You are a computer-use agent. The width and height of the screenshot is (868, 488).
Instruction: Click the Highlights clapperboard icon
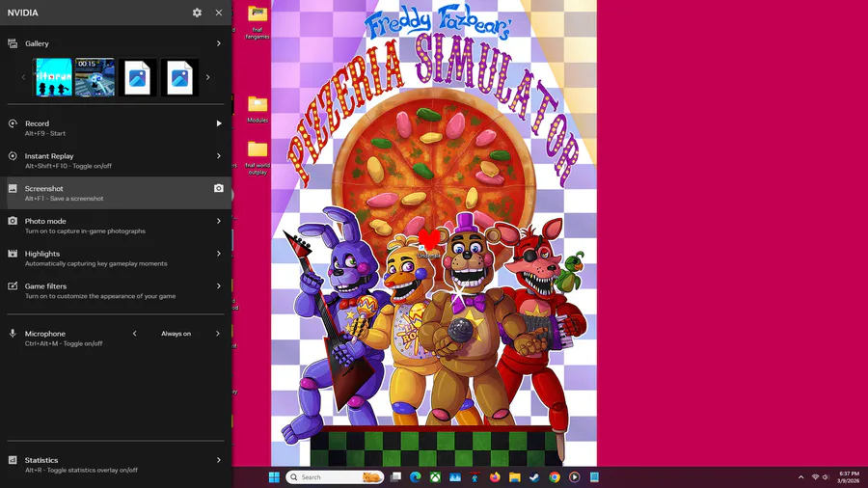point(13,254)
